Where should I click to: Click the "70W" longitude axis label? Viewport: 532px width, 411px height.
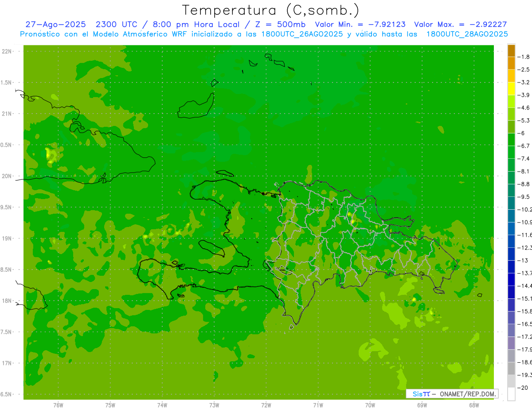370,405
